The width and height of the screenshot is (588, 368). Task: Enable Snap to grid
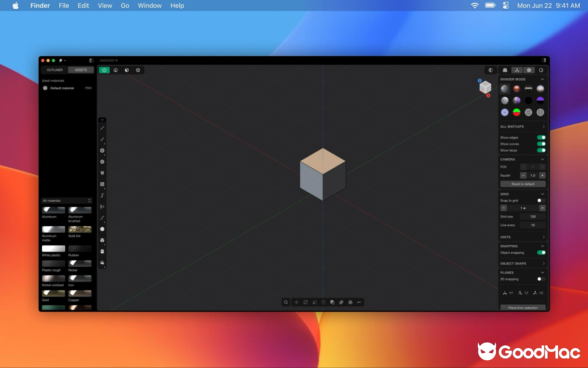click(542, 201)
